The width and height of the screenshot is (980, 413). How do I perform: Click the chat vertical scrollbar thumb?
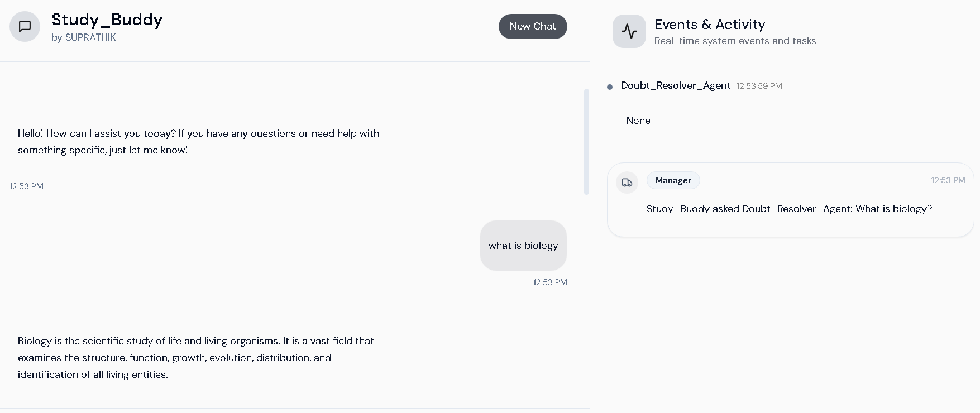(586, 141)
